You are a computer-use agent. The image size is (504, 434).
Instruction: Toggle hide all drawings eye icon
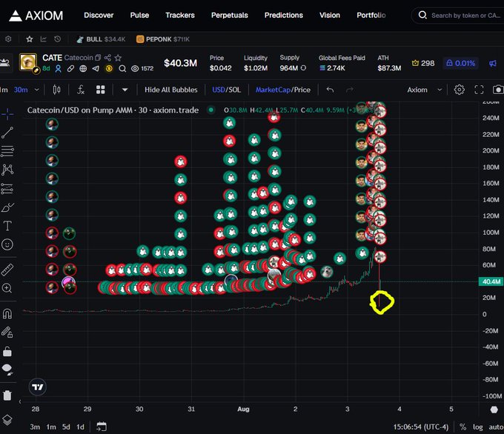pos(7,370)
